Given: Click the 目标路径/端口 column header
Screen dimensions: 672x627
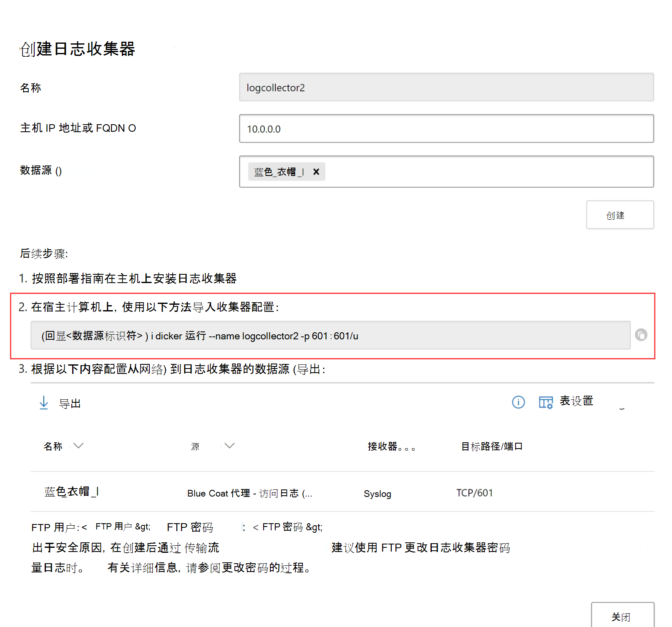Looking at the screenshot, I should coord(492,446).
